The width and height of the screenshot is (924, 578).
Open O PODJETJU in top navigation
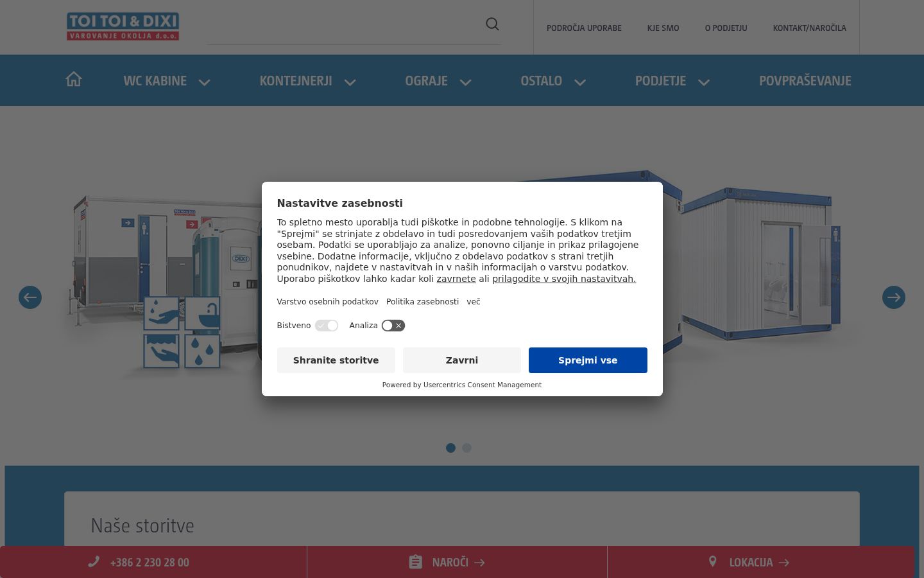pyautogui.click(x=726, y=28)
